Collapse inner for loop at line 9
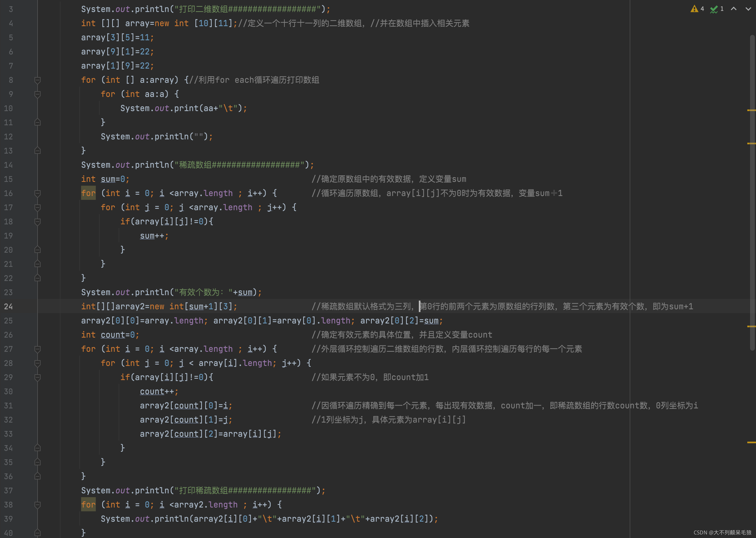This screenshot has height=538, width=756. coord(38,94)
